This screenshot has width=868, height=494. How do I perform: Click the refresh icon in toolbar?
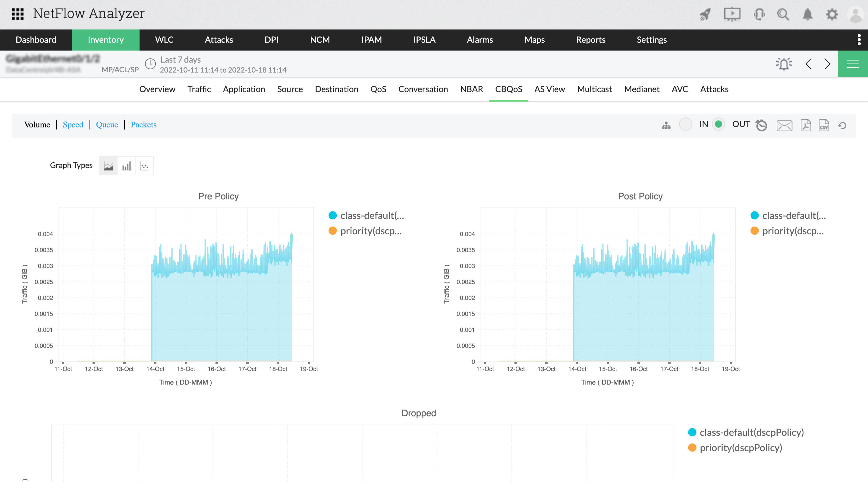tap(842, 126)
